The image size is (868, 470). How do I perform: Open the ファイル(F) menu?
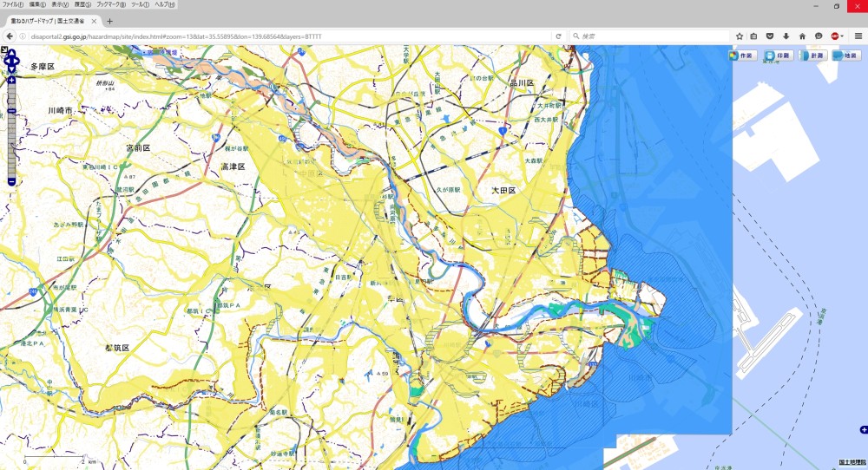(12, 5)
